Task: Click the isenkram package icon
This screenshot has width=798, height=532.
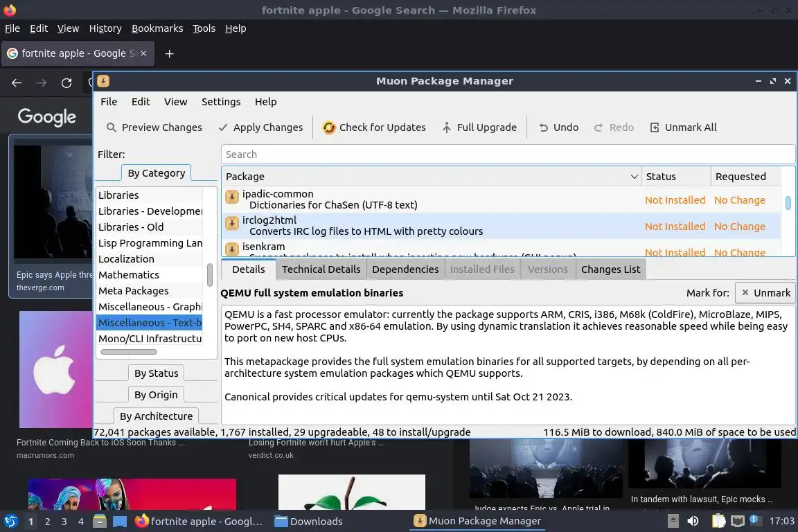Action: click(x=232, y=249)
